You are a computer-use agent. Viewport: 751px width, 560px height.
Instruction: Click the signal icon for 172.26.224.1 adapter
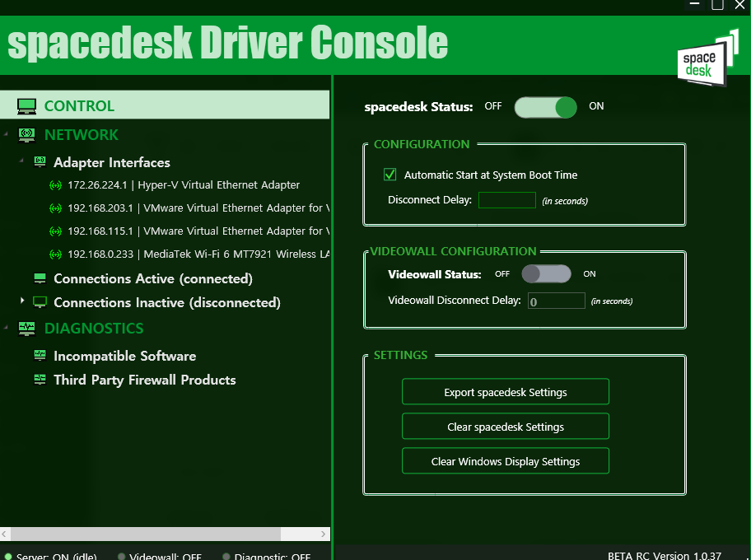click(55, 185)
